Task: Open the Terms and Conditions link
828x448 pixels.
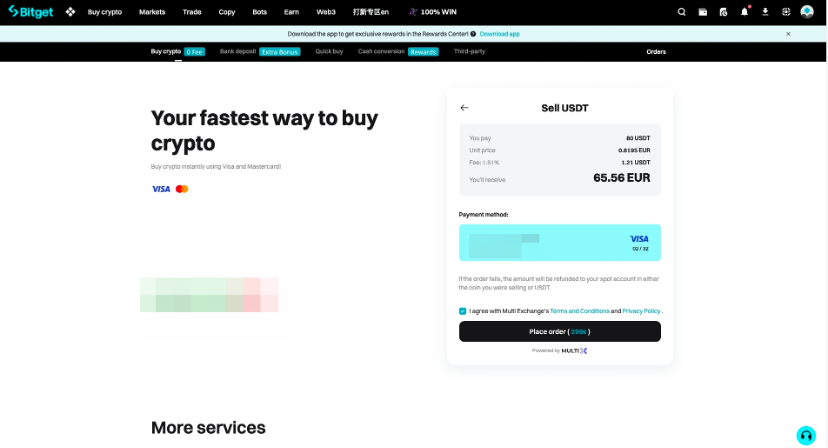Action: (x=579, y=311)
